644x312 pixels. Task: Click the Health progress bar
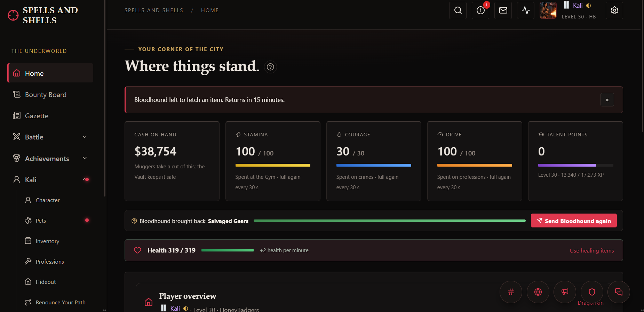click(228, 250)
